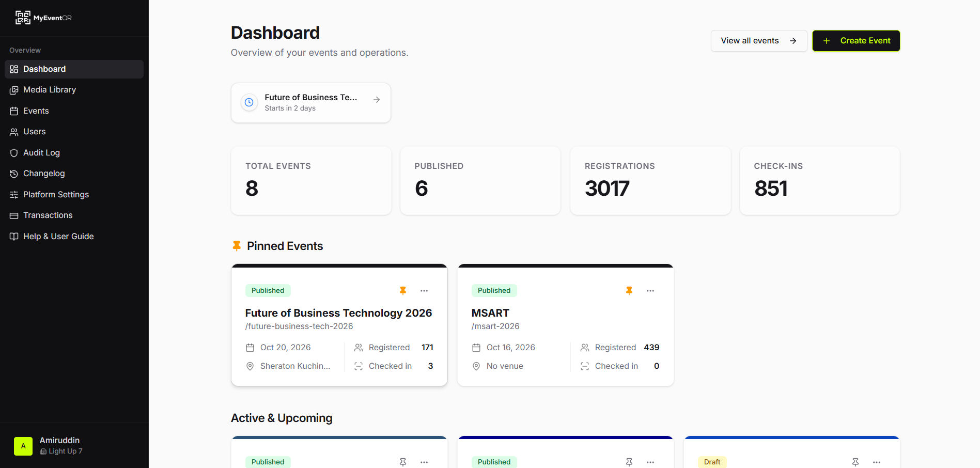Unpin the MSART event
This screenshot has height=468, width=980.
pyautogui.click(x=629, y=291)
